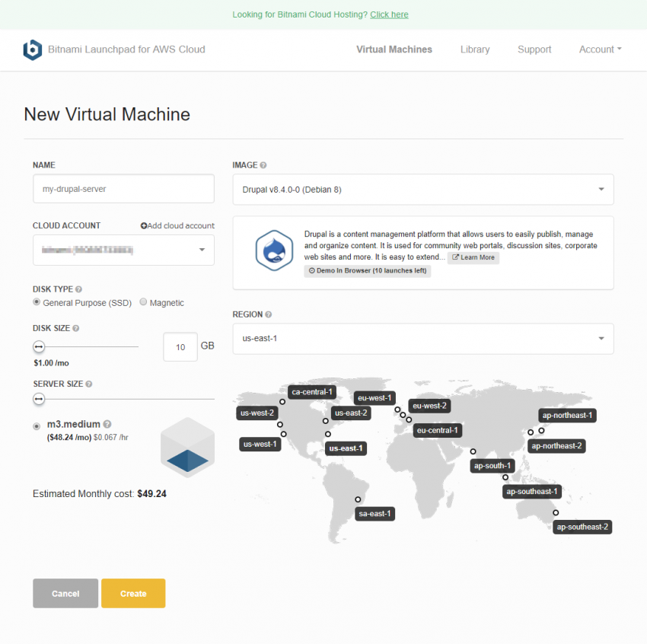647x644 pixels.
Task: Expand the Cloud Account dropdown
Action: pos(123,250)
